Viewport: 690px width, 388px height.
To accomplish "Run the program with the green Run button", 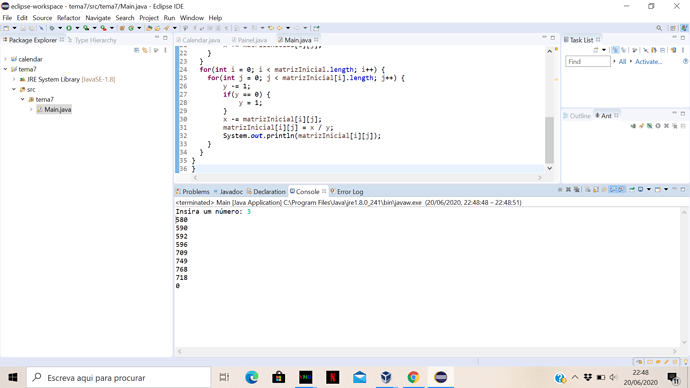I will point(69,28).
